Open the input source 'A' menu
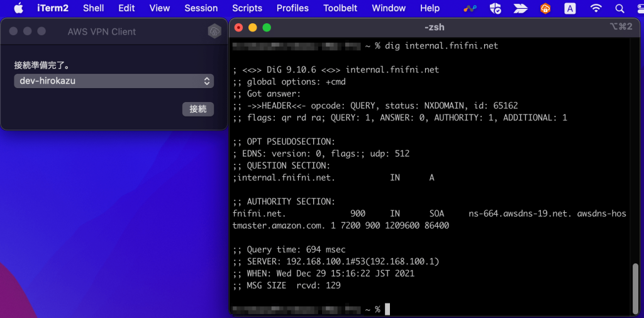 point(570,8)
